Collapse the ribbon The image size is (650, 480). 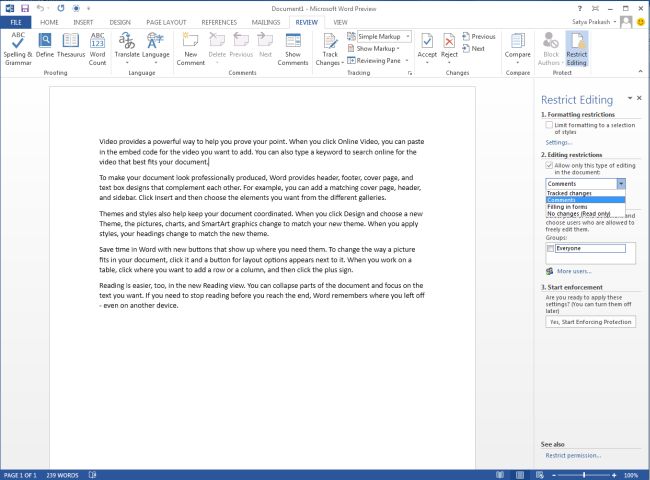coord(640,72)
